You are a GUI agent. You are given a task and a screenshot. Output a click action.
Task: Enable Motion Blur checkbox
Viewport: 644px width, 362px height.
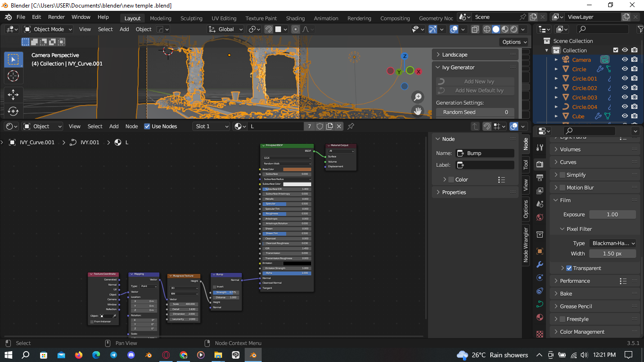point(562,188)
